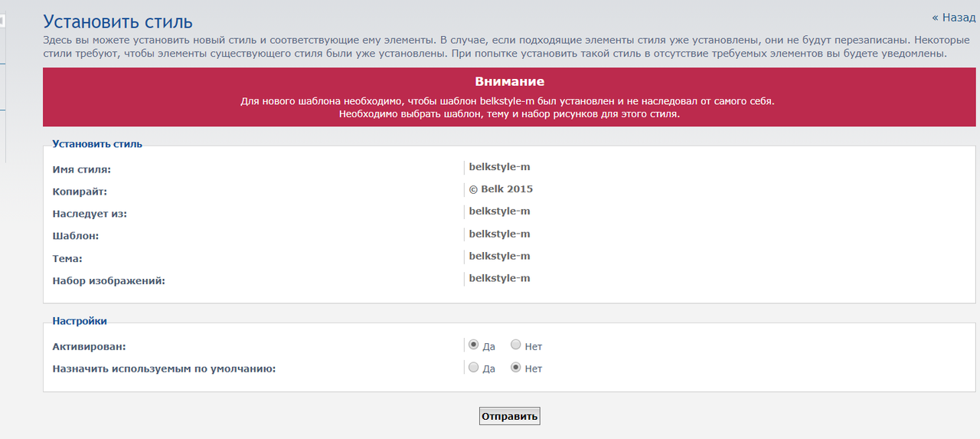Click the Установить стиль fieldset legend
Image resolution: width=980 pixels, height=439 pixels.
[x=97, y=144]
